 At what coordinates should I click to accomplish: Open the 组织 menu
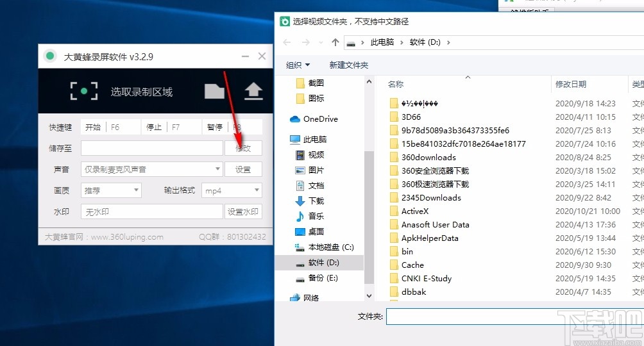click(298, 65)
